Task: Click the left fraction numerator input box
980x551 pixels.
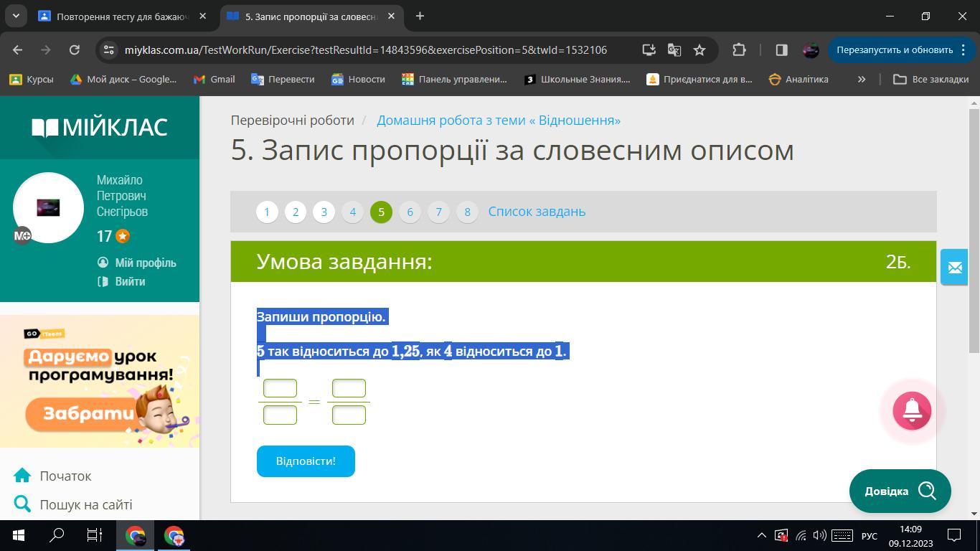Action: [280, 388]
